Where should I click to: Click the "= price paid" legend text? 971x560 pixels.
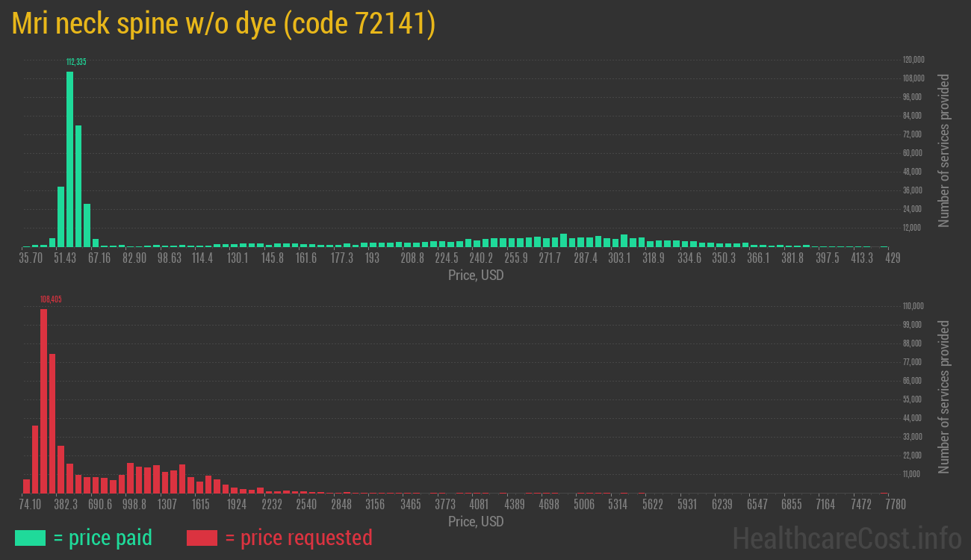point(103,538)
